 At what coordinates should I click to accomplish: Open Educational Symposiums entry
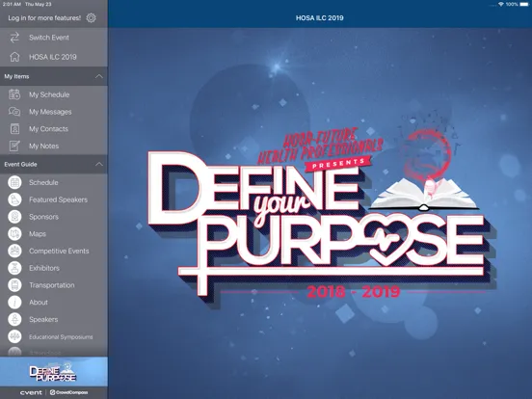click(54, 336)
